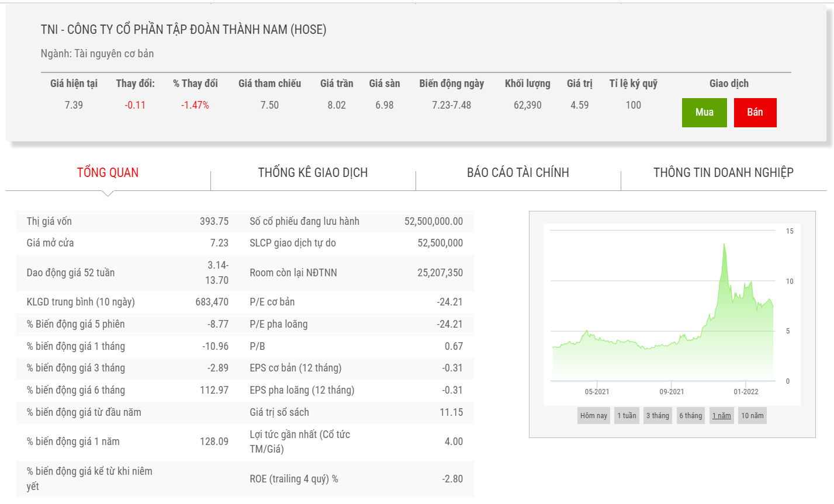Select Thông Tin Doanh Nghiệp tab

tap(723, 173)
